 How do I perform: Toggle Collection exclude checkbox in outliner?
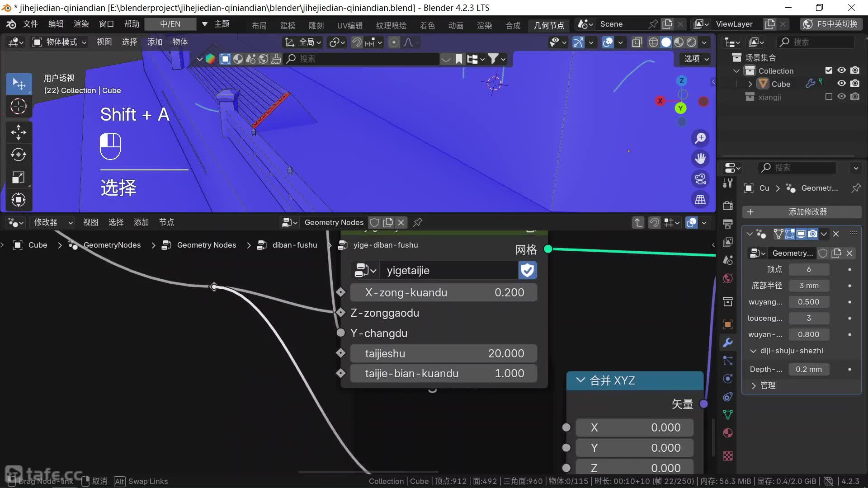[828, 70]
